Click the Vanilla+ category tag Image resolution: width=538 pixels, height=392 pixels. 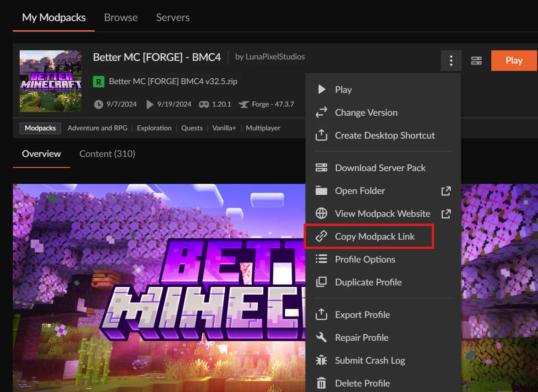pos(224,128)
